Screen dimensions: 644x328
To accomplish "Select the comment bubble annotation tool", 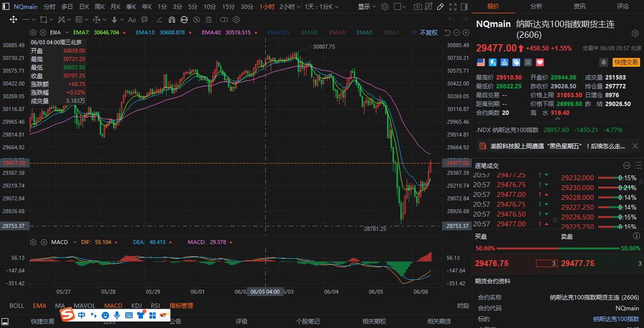I will coord(144,20).
